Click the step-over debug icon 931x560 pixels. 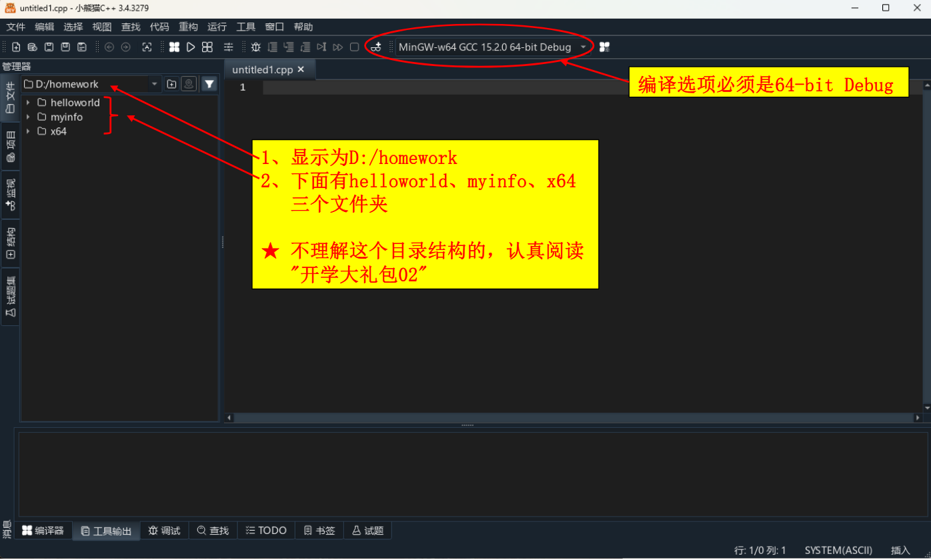coord(273,47)
